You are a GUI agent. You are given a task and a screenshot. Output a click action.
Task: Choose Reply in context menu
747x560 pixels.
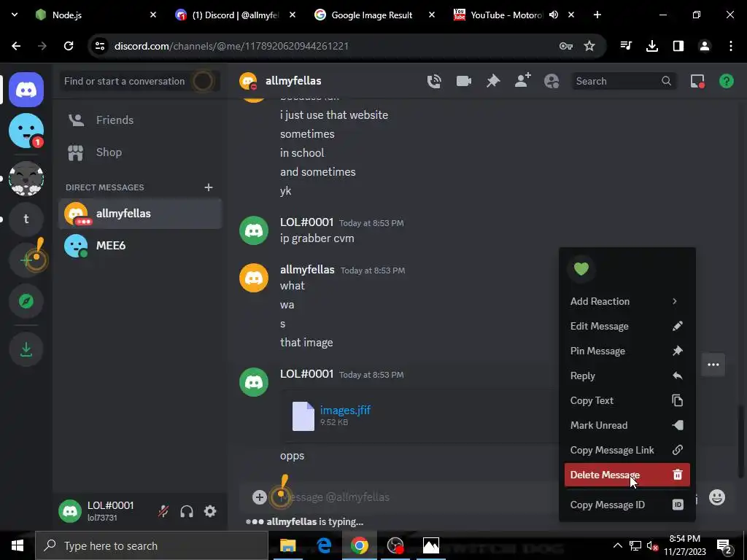[x=627, y=376]
